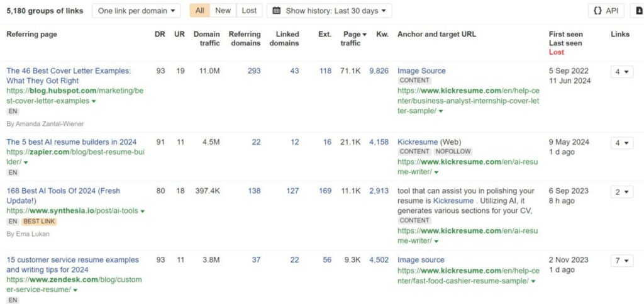The width and height of the screenshot is (644, 304).
Task: Click 'Image source' anchor in zendesk row
Action: tap(421, 260)
